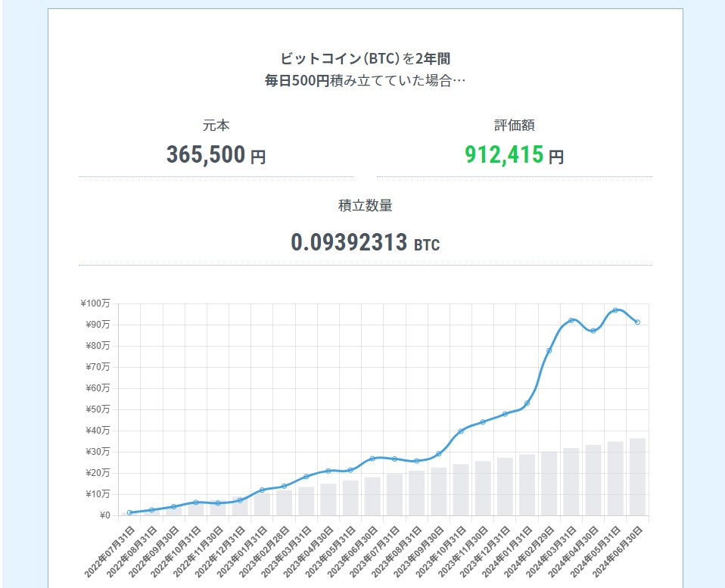
Task: Click the ¥50万 y-axis label
Action: 97,409
